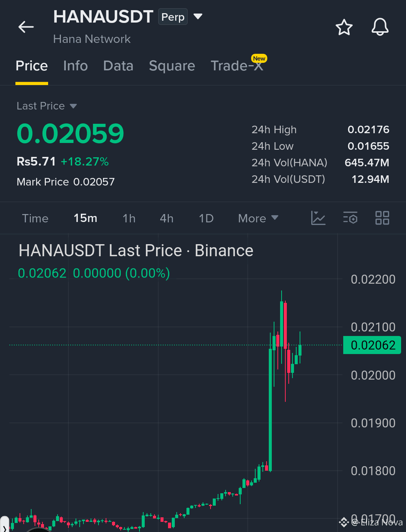Tap the +18.27% change text
This screenshot has width=406, height=532.
coord(85,162)
